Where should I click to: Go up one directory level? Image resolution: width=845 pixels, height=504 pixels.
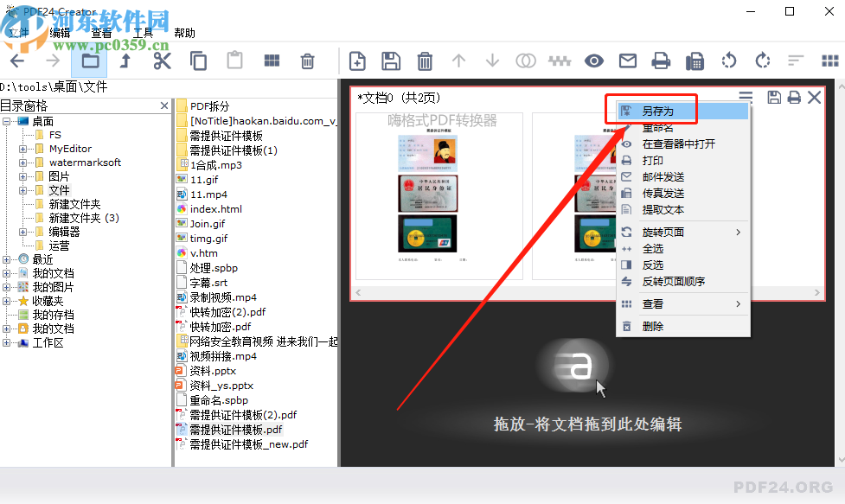pos(125,61)
